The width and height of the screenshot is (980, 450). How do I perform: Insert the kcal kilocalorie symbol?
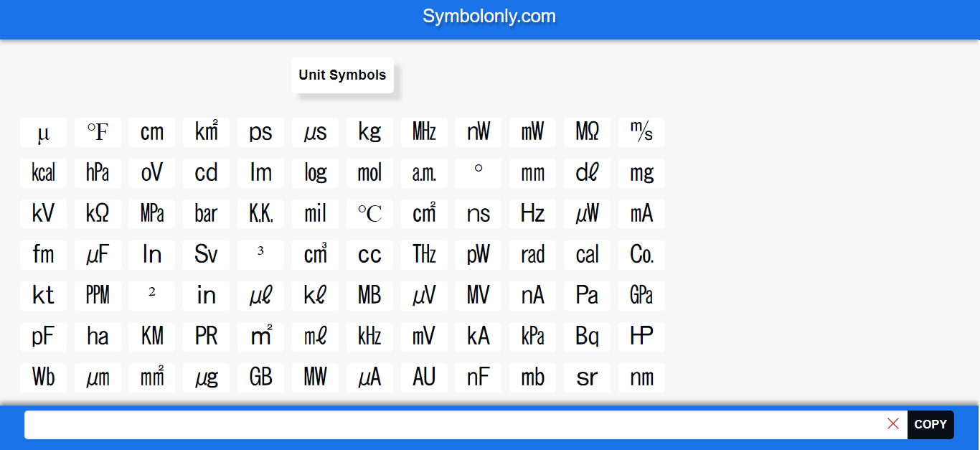(x=43, y=173)
